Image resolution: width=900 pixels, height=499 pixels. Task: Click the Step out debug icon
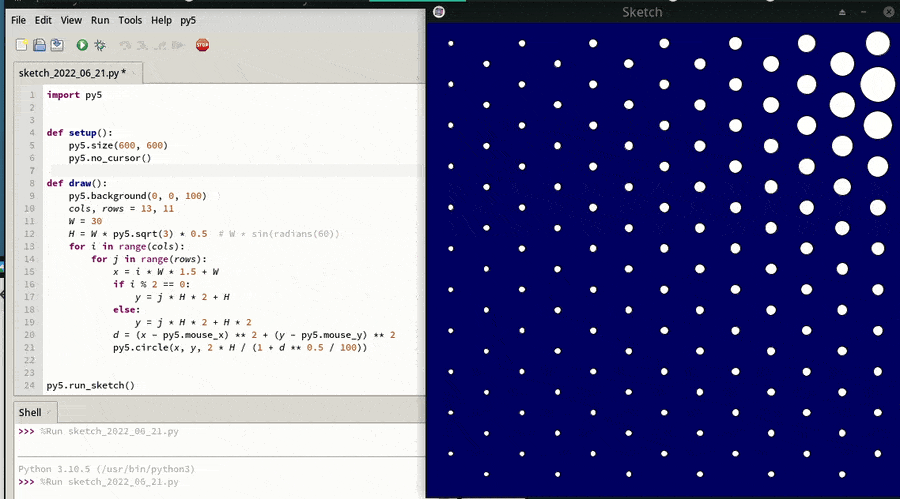point(161,45)
